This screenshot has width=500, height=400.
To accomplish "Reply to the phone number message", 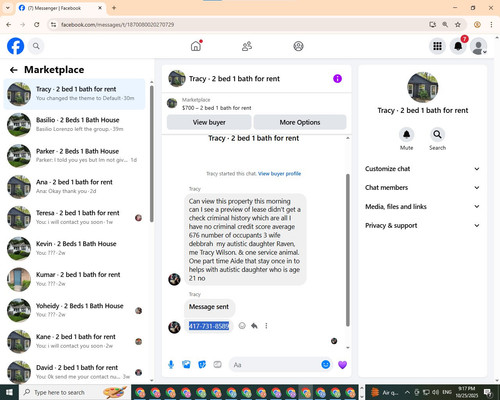I will pyautogui.click(x=254, y=326).
